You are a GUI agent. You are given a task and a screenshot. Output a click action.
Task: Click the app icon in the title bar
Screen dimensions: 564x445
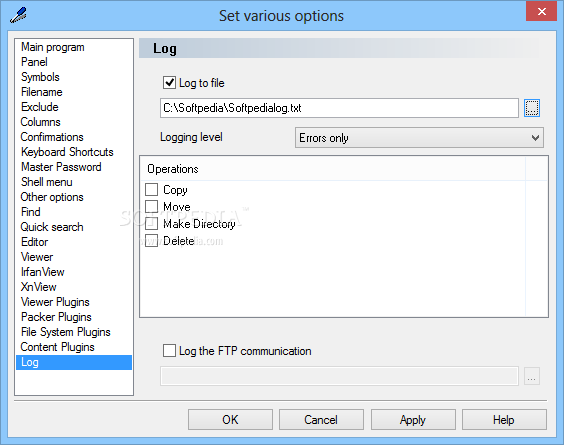coord(18,15)
